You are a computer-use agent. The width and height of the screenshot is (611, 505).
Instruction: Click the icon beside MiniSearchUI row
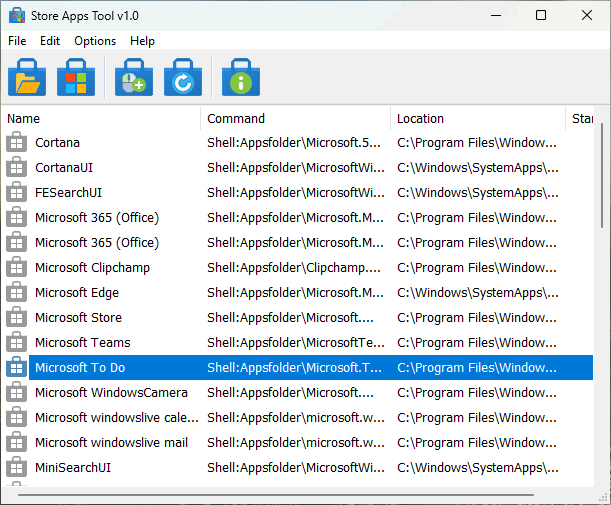click(x=16, y=468)
